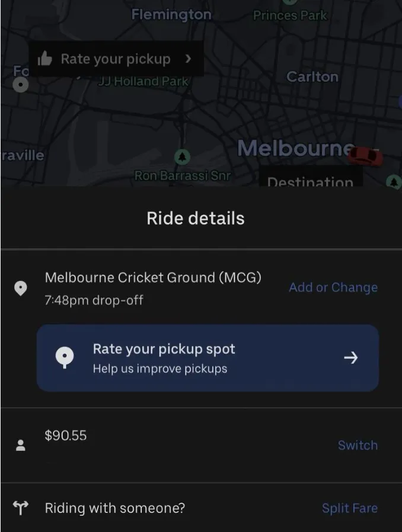The image size is (402, 532).
Task: Tap the tree icon at map's right edge
Action: (394, 182)
